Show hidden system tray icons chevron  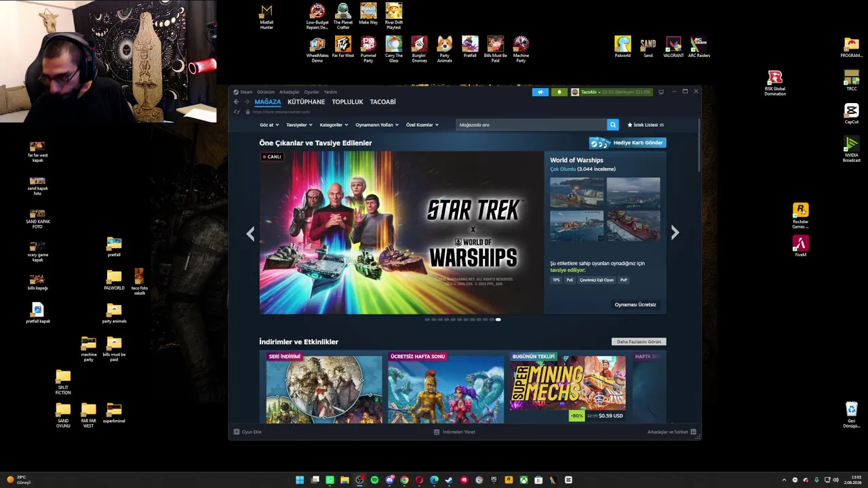point(784,480)
